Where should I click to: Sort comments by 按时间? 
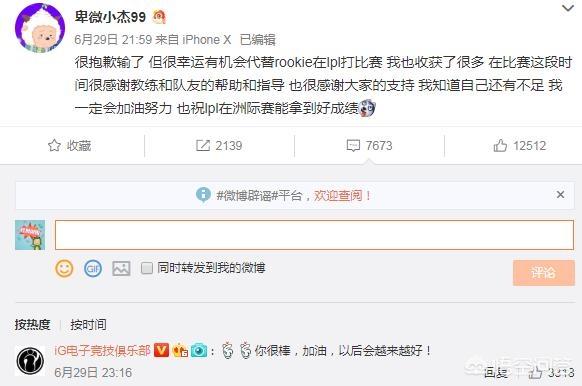point(88,324)
